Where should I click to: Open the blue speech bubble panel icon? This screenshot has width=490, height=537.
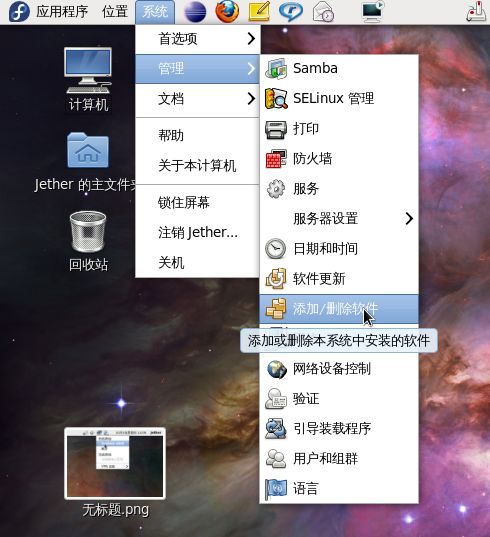(x=291, y=12)
